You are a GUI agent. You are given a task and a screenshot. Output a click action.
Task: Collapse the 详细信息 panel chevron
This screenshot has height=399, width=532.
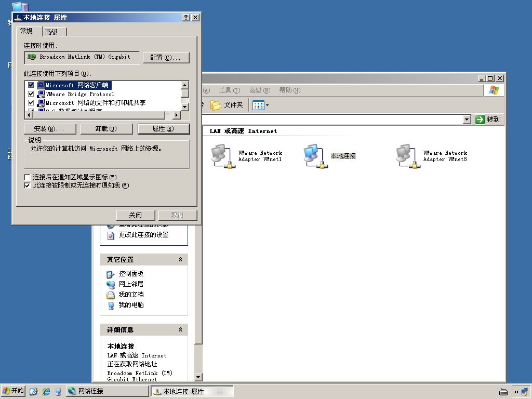[x=180, y=330]
